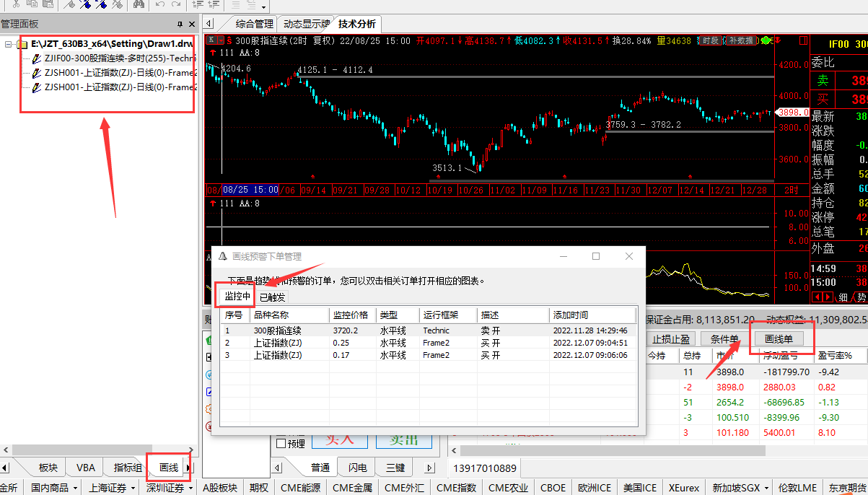Sort by 添加时间 column header
The width and height of the screenshot is (868, 495).
(593, 315)
